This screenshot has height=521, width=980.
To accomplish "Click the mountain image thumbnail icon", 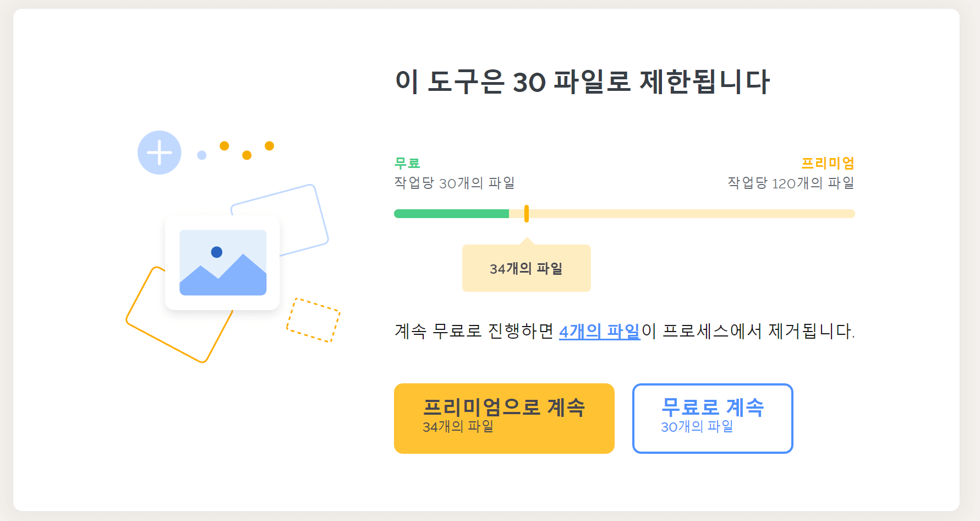I will 222,263.
